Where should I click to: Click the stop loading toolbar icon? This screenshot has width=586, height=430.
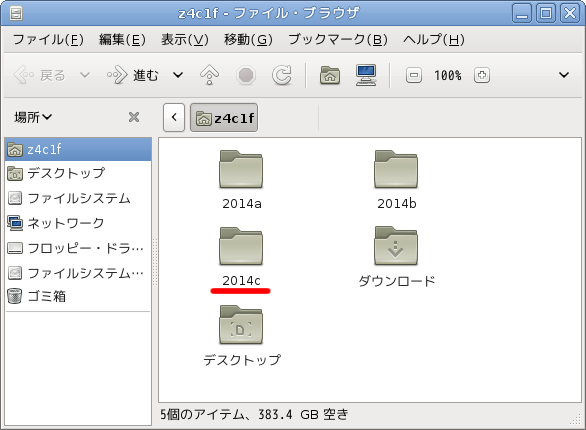[246, 75]
